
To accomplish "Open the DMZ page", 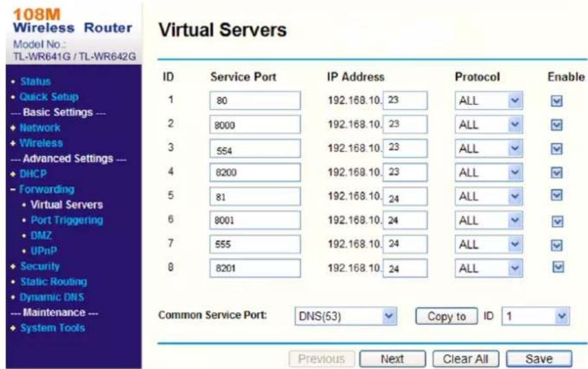I will (41, 235).
